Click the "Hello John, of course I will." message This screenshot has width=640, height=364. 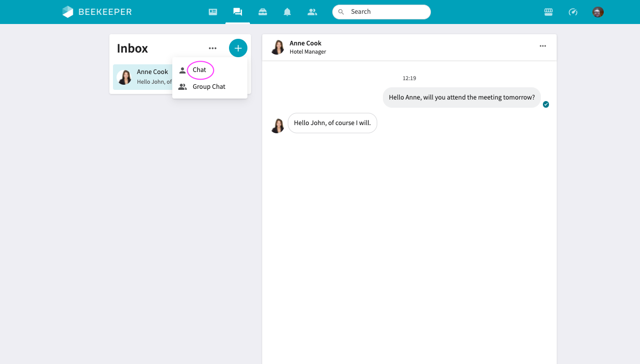[x=332, y=123]
